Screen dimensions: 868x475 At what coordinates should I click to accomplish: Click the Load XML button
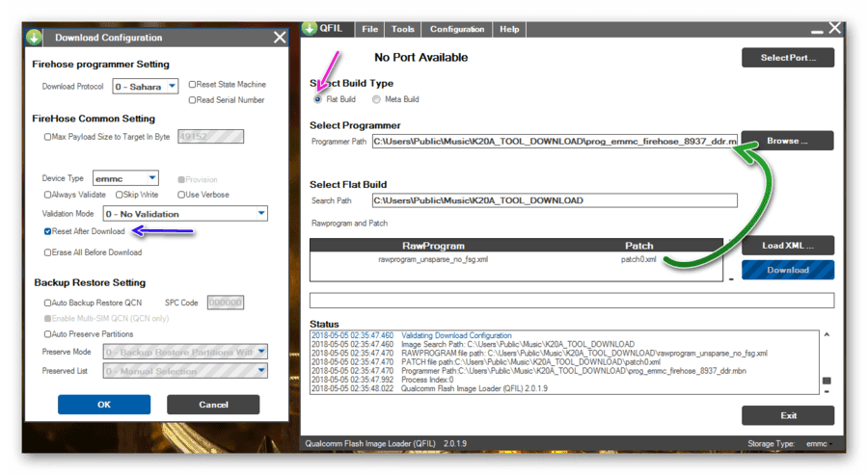[x=788, y=246]
